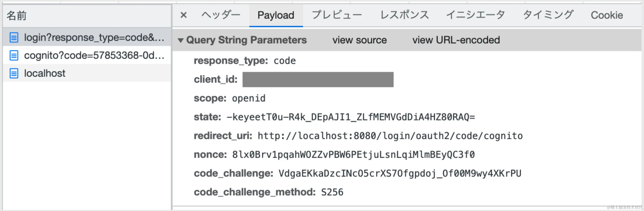Select the cognito?code request row
Image resolution: width=644 pixels, height=211 pixels.
pos(94,55)
